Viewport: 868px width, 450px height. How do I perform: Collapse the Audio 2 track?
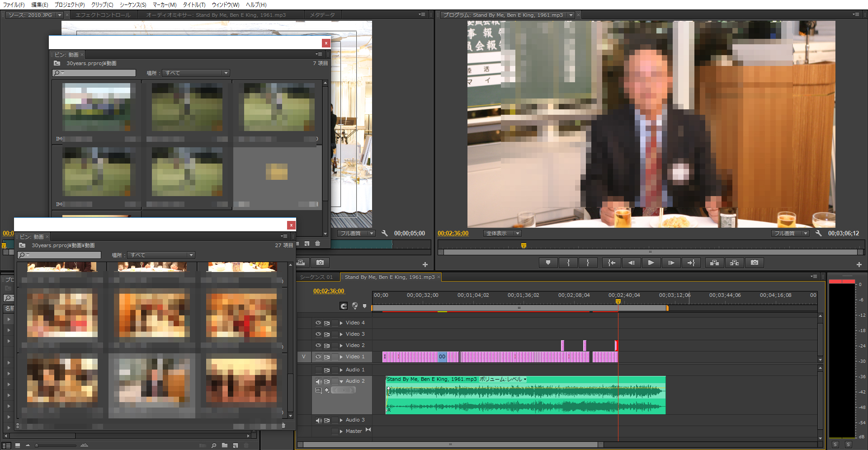coord(341,381)
